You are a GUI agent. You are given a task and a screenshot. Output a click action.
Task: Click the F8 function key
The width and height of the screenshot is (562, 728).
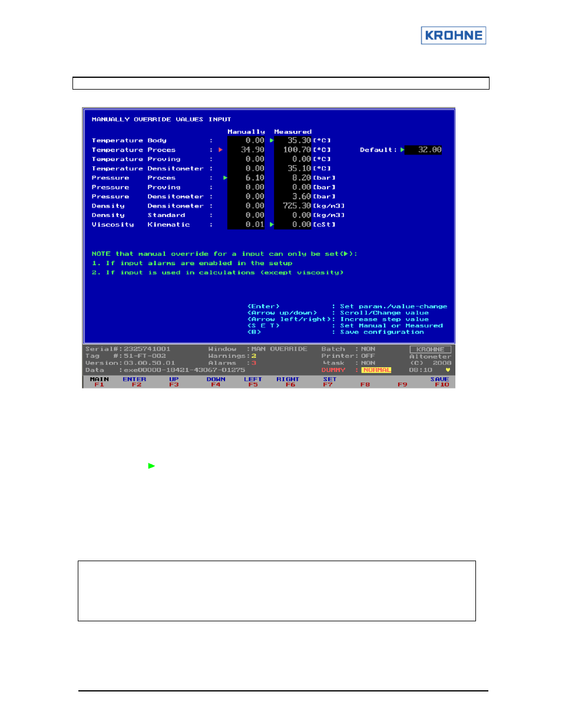(x=365, y=384)
